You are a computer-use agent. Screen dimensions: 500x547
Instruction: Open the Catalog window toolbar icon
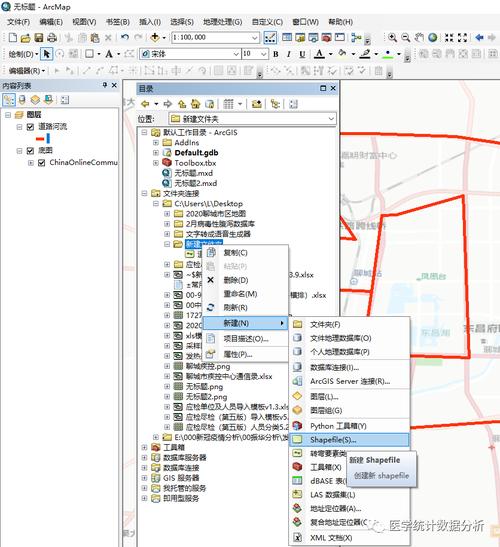300,37
